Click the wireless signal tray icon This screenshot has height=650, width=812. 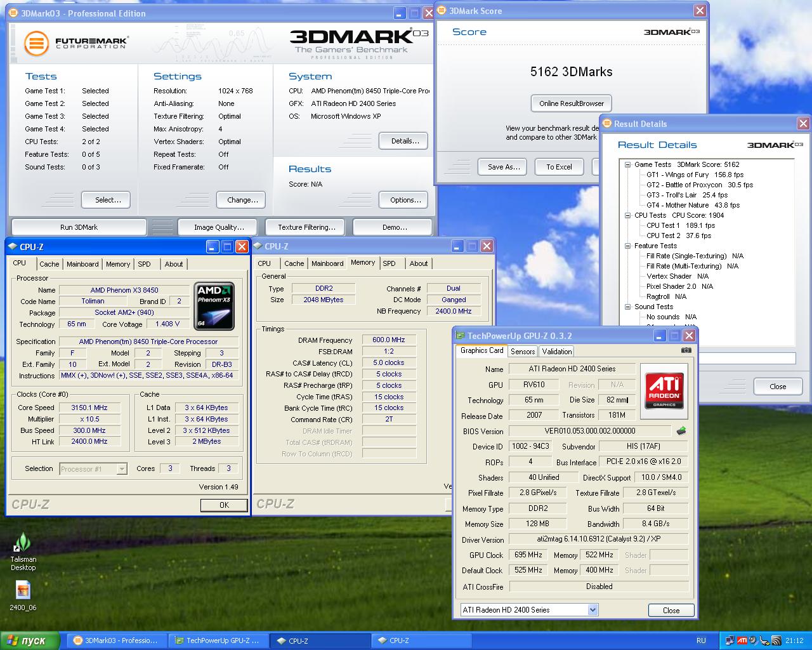[776, 640]
